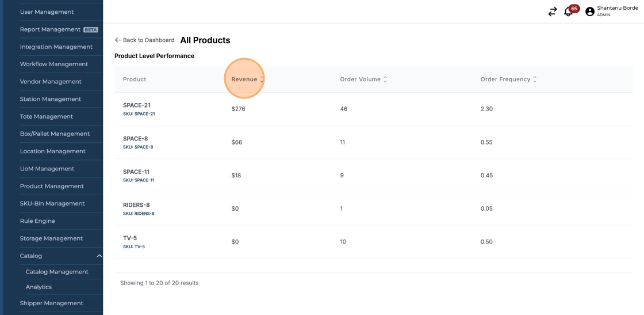Navigate to Rule Engine
Image resolution: width=644 pixels, height=315 pixels.
[x=37, y=221]
